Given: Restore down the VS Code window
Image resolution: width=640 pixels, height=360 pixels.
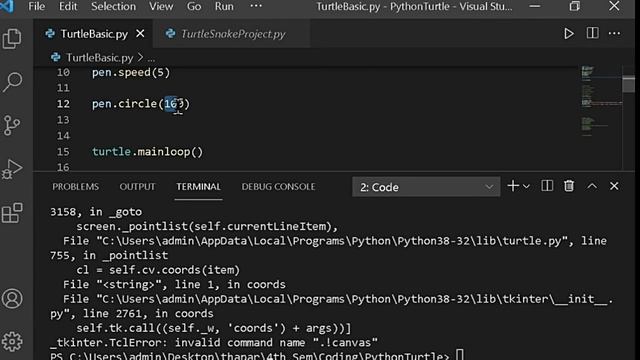Looking at the screenshot, I should (575, 6).
